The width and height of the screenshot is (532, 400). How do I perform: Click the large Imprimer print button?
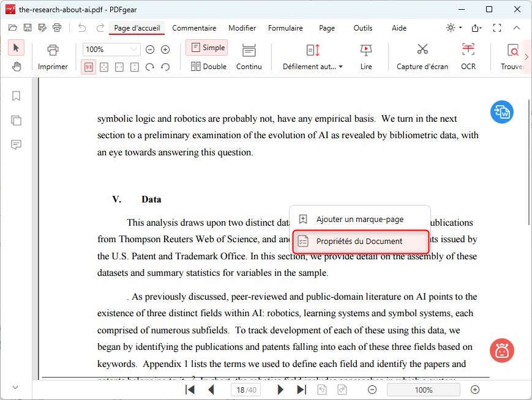53,57
